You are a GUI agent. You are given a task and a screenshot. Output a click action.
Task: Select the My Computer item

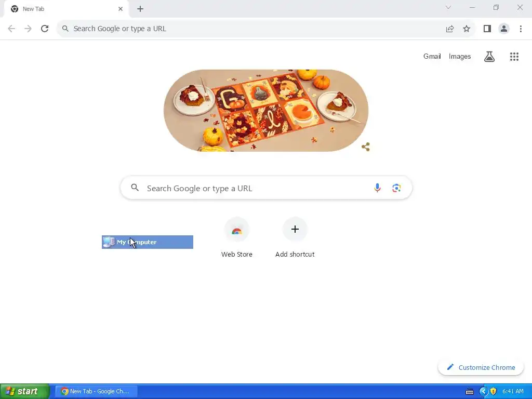click(147, 242)
